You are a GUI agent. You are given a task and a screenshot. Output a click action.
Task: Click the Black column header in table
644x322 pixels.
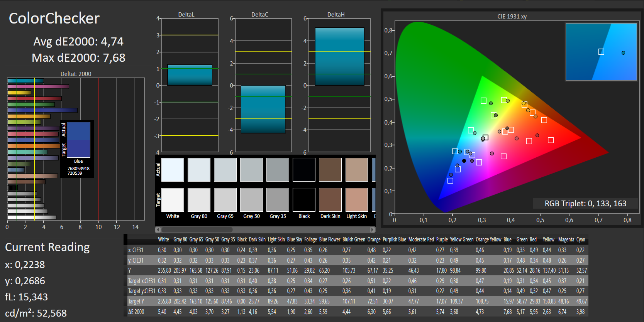(242, 239)
